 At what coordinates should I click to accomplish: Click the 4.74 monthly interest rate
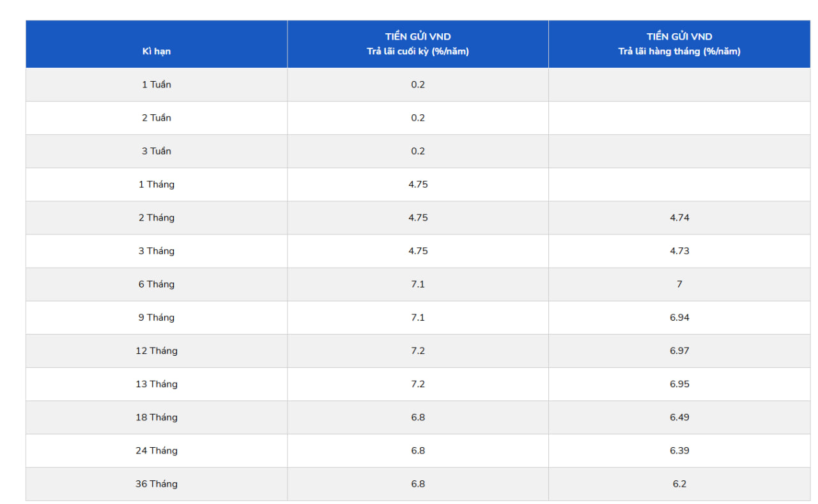(679, 217)
